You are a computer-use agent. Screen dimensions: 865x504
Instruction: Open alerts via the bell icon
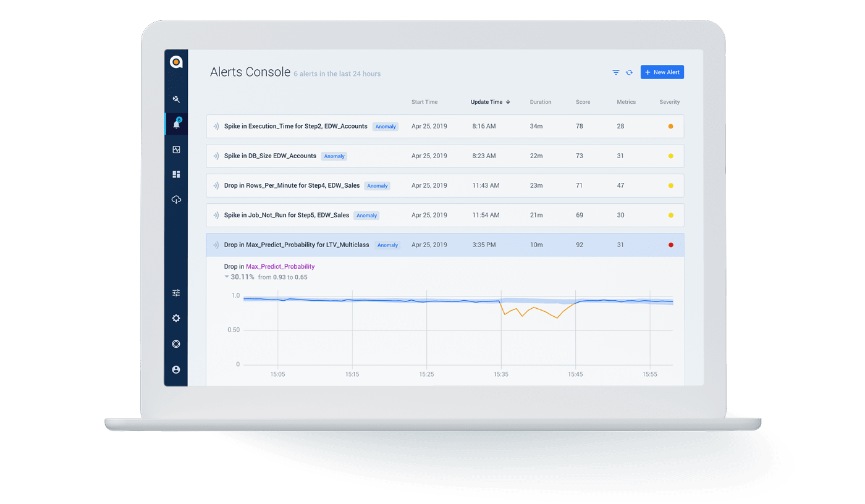click(176, 124)
